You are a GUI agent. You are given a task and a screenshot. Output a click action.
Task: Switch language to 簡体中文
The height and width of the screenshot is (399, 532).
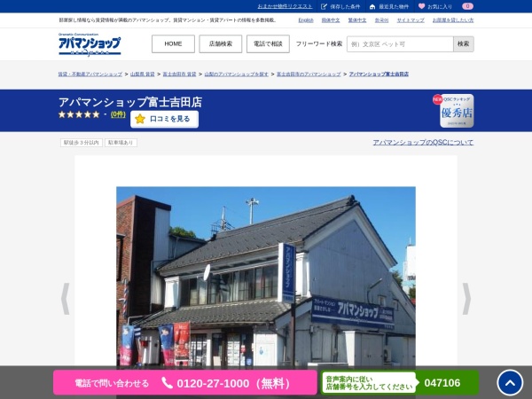pyautogui.click(x=331, y=20)
